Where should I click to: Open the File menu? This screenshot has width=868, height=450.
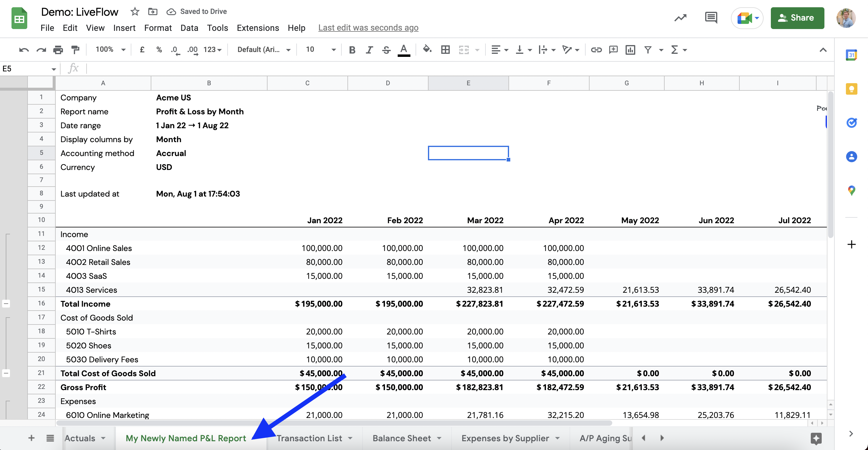[47, 28]
